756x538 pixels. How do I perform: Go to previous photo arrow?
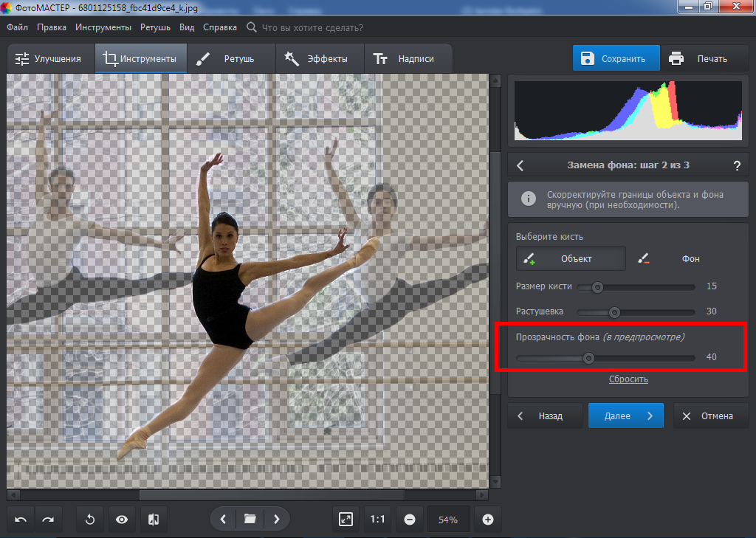point(223,520)
